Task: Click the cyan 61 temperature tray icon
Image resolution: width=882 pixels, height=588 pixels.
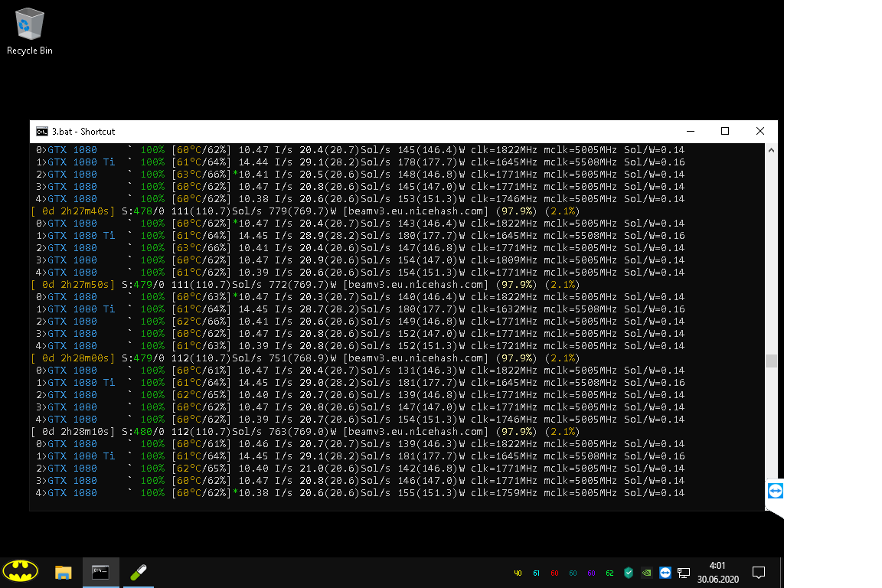Action: coord(536,573)
